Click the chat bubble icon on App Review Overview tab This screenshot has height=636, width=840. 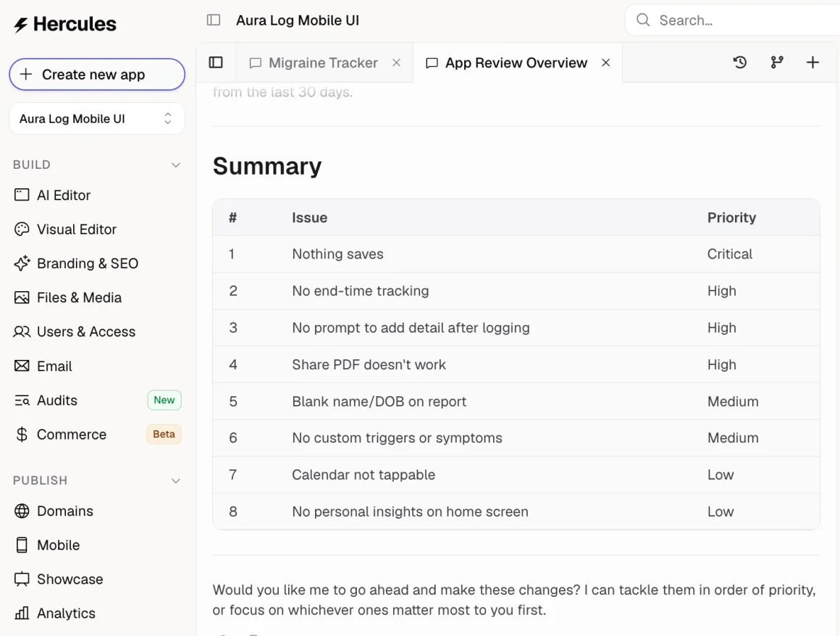tap(432, 63)
